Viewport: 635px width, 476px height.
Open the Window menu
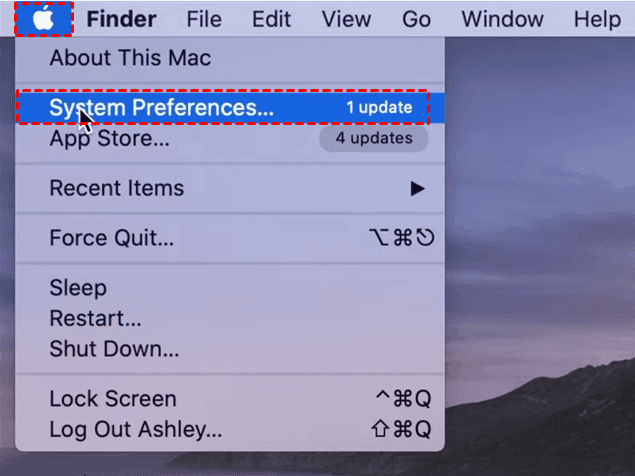point(503,19)
